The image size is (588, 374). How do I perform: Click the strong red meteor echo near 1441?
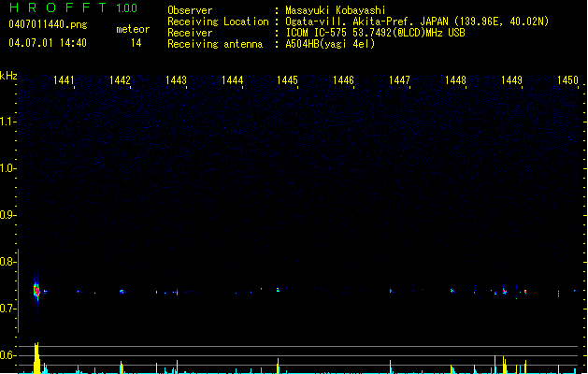pyautogui.click(x=36, y=291)
